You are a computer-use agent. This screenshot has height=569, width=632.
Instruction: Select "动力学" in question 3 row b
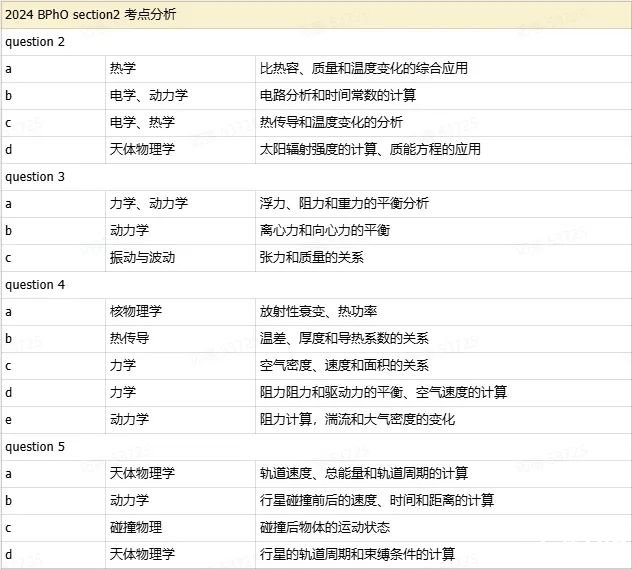(180, 231)
